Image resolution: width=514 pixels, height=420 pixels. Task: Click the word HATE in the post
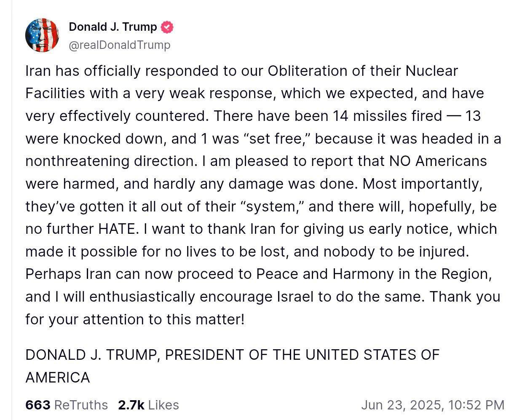tap(118, 229)
